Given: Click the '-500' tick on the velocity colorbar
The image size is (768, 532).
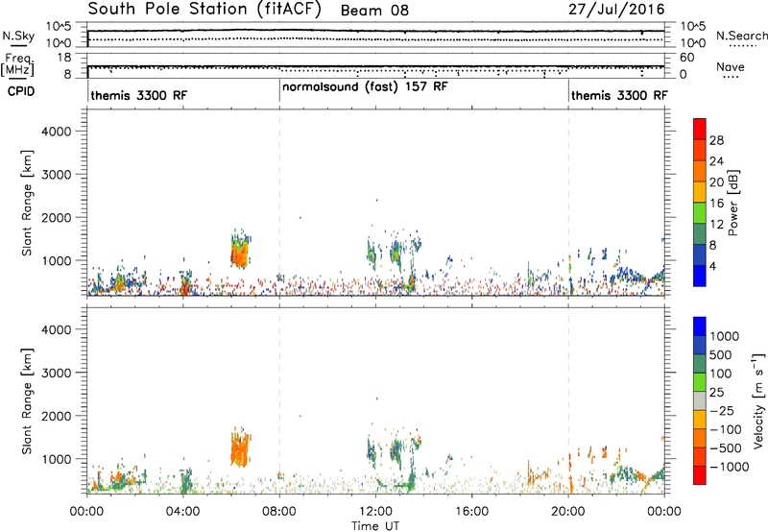Looking at the screenshot, I should [726, 448].
